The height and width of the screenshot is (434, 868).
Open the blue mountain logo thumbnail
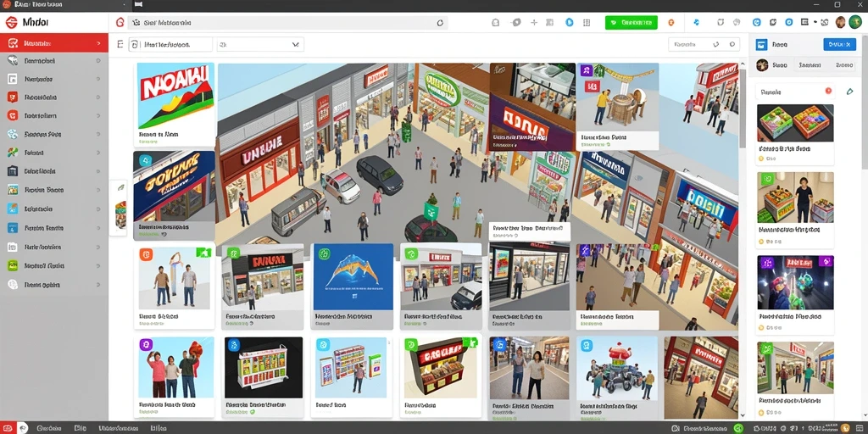click(353, 276)
